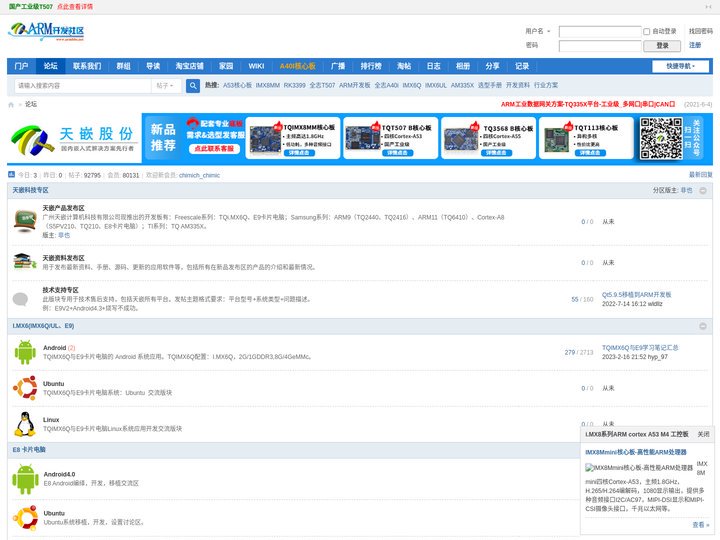
Task: Open the A40I核心板 nav item
Action: pos(298,66)
